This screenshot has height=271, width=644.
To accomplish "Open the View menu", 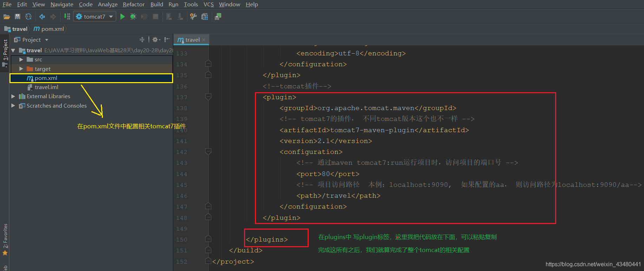I will click(x=39, y=4).
